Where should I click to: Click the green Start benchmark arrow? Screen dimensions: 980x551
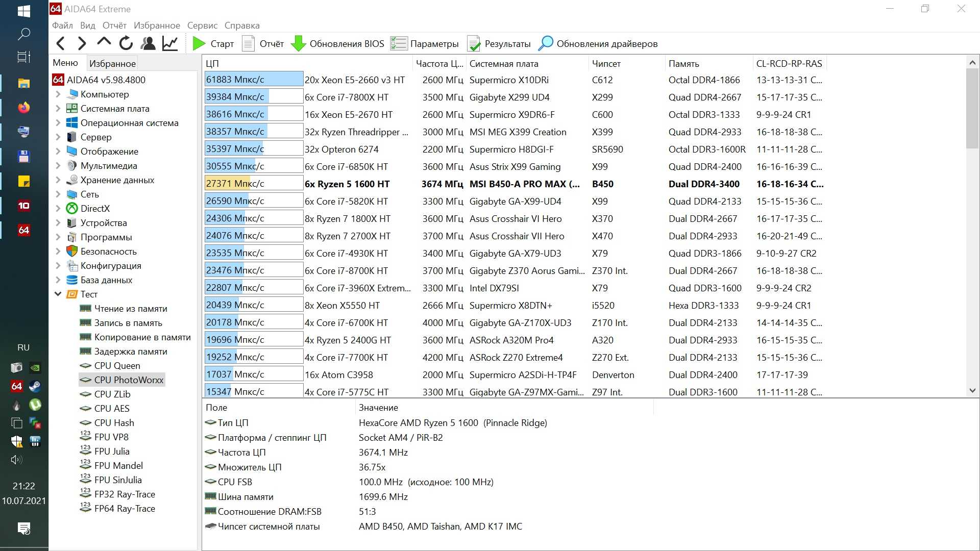[x=199, y=44]
